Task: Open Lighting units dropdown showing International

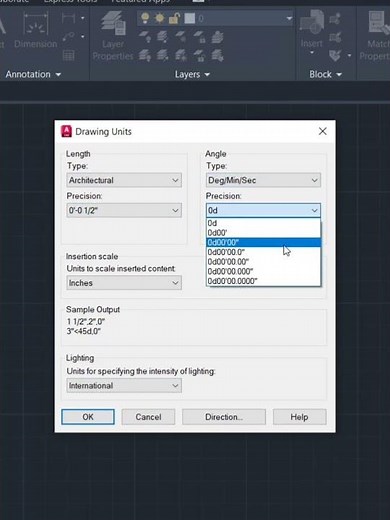Action: point(124,386)
